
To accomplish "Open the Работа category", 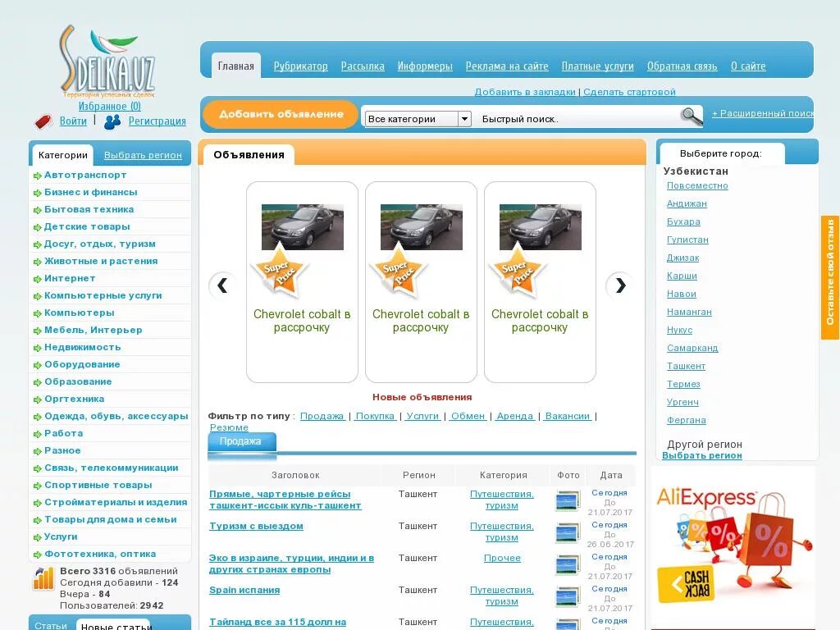I will tap(63, 433).
